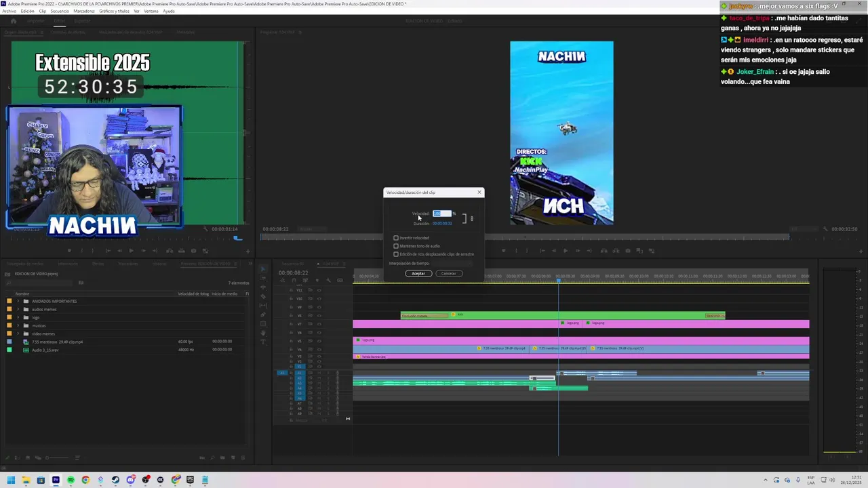Open the Archivo menu
Image resolution: width=868 pixels, height=488 pixels.
(9, 11)
